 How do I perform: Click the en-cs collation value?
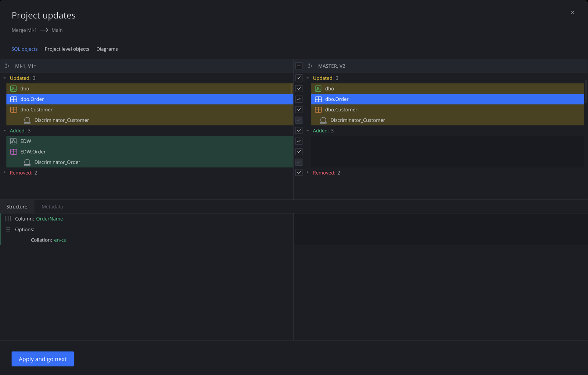(x=60, y=240)
